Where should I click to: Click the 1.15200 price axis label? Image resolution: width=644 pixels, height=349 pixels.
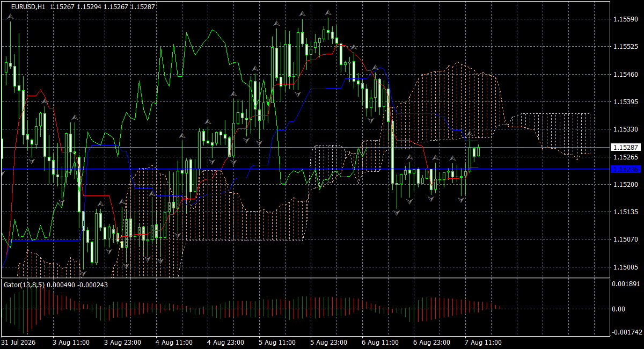(x=625, y=185)
